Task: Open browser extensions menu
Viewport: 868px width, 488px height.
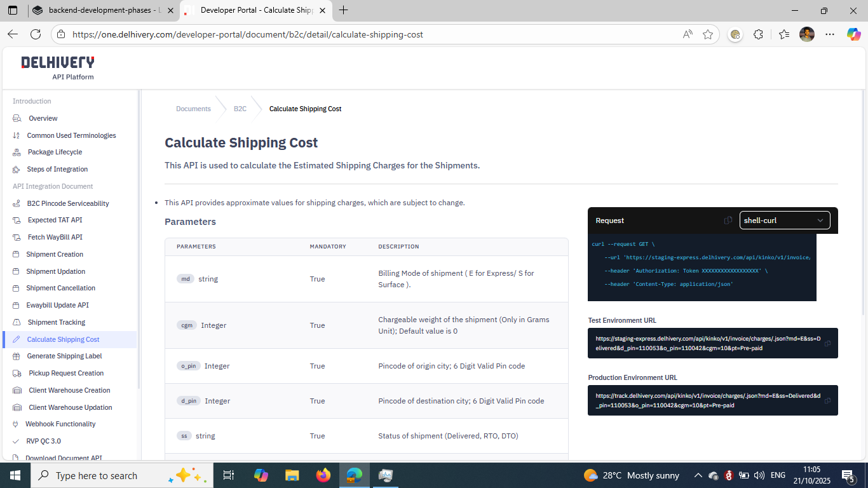Action: [x=758, y=34]
